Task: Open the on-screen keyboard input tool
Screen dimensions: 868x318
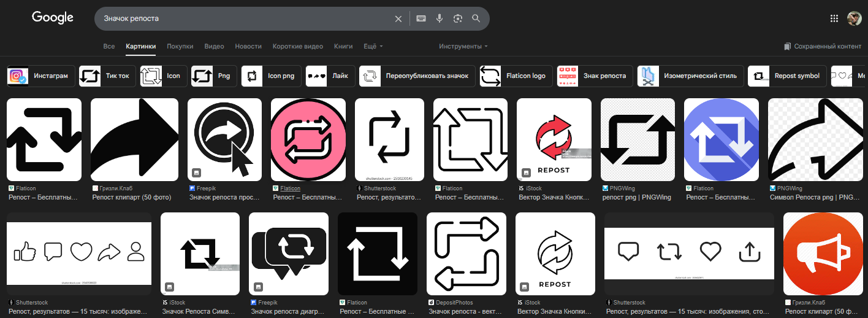Action: coord(421,19)
